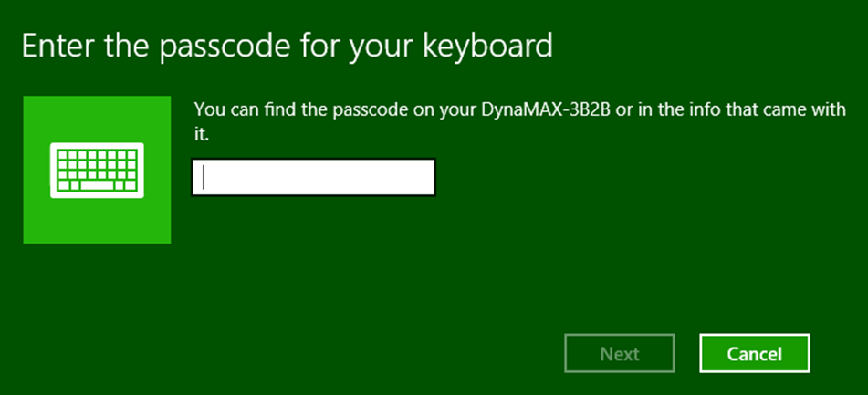Click the word "passcode" in the heading

tap(226, 47)
